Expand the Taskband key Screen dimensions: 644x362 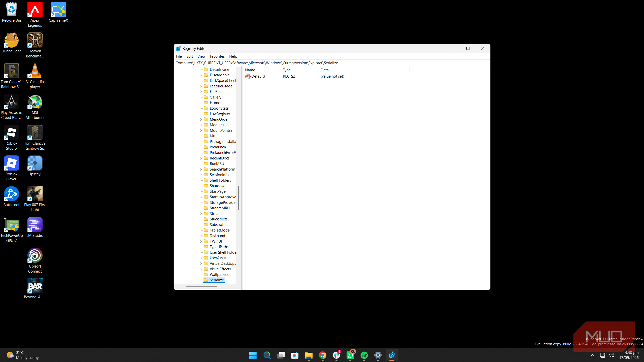coord(201,236)
